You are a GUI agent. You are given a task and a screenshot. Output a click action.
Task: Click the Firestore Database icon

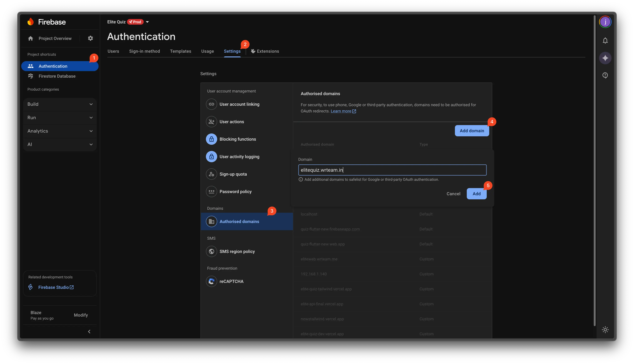coord(31,76)
